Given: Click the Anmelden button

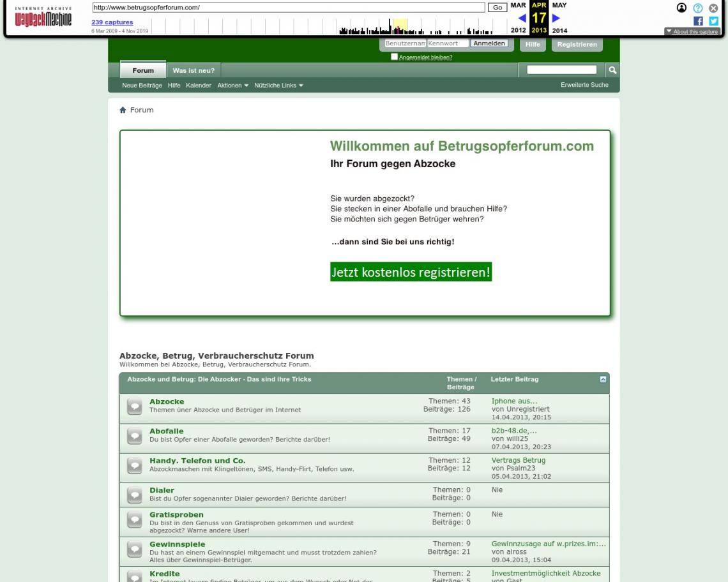Looking at the screenshot, I should (x=489, y=43).
